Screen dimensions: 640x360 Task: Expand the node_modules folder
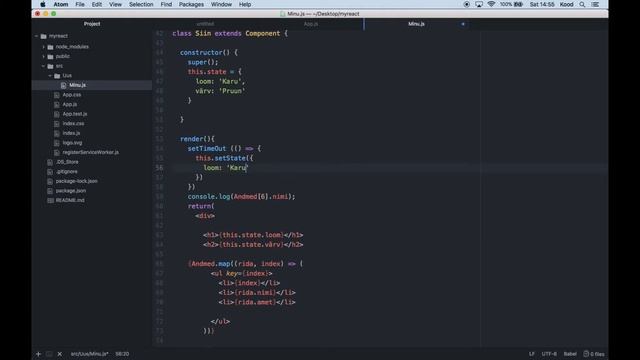point(43,47)
